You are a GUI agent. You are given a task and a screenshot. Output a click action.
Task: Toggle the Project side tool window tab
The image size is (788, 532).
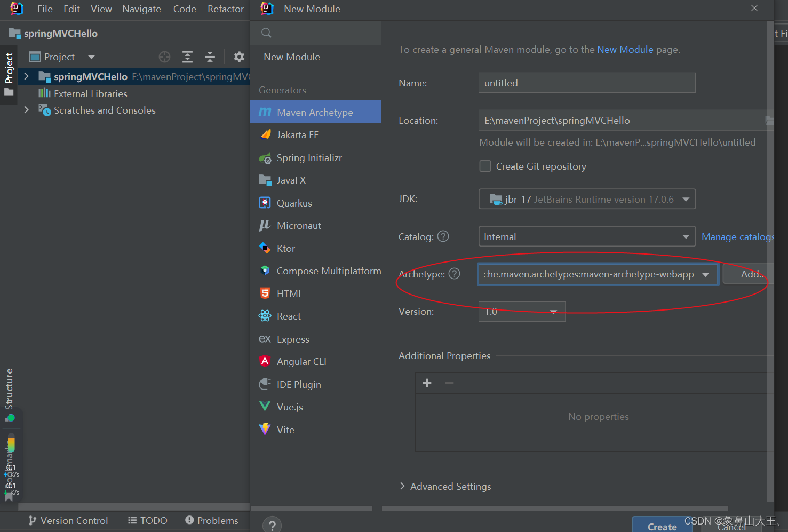tap(9, 74)
